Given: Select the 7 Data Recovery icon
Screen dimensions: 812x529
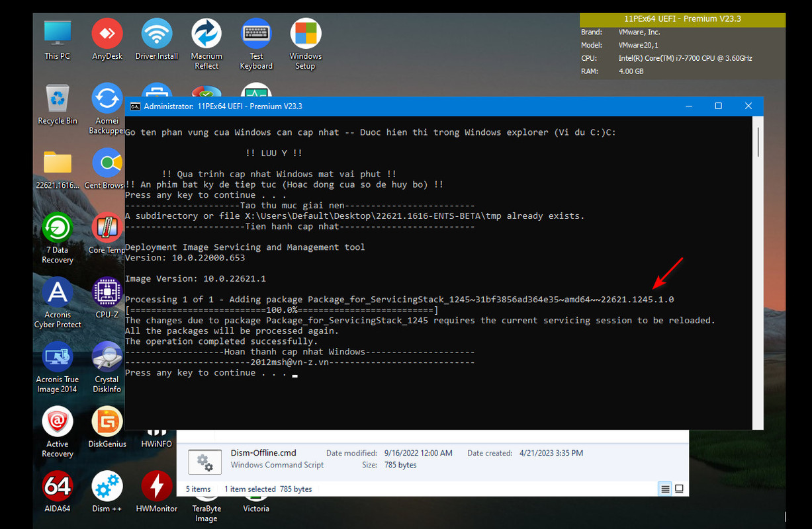Looking at the screenshot, I should click(58, 238).
